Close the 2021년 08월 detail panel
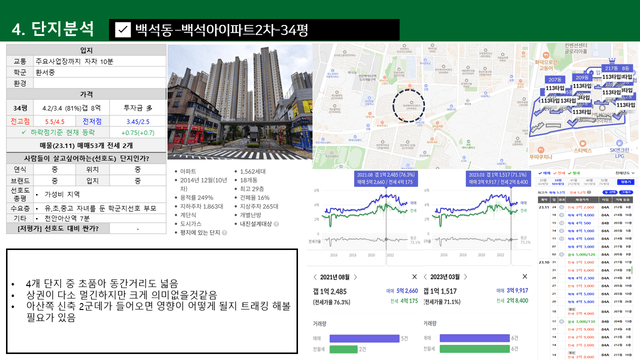Screen dimensions: 640x360 pos(414,277)
